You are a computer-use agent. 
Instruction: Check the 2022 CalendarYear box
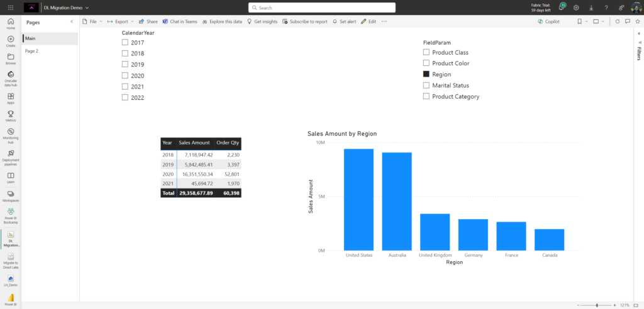[125, 98]
